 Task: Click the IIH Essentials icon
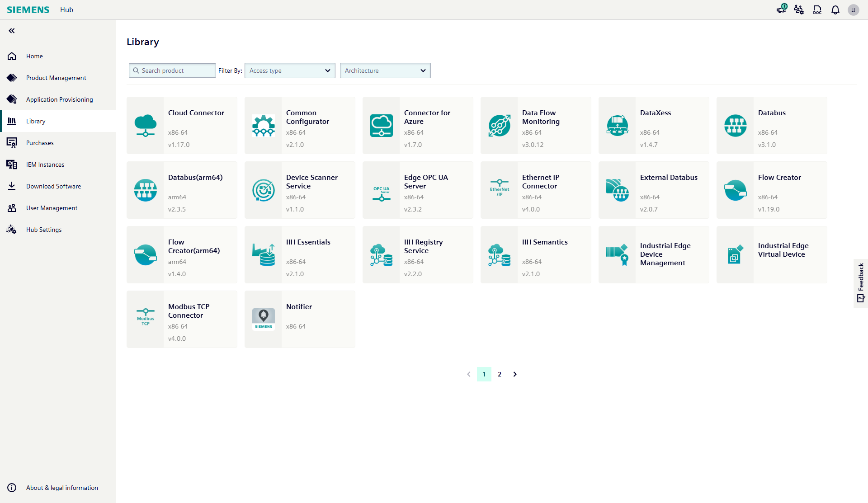(264, 255)
